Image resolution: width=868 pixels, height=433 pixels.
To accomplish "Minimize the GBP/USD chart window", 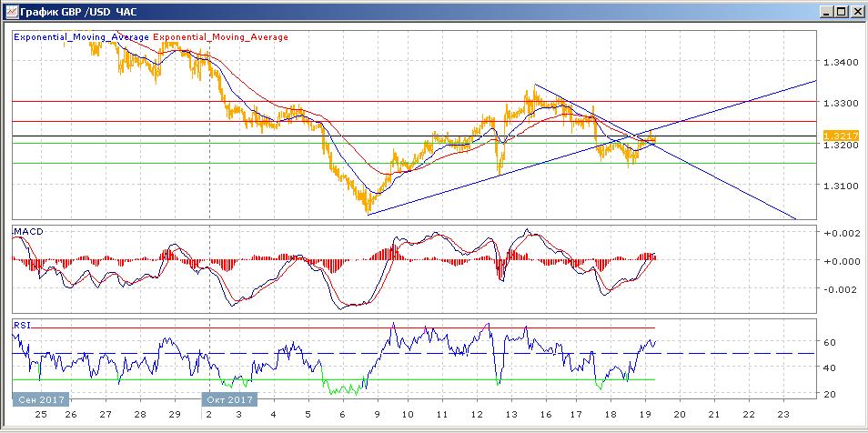I will click(826, 12).
